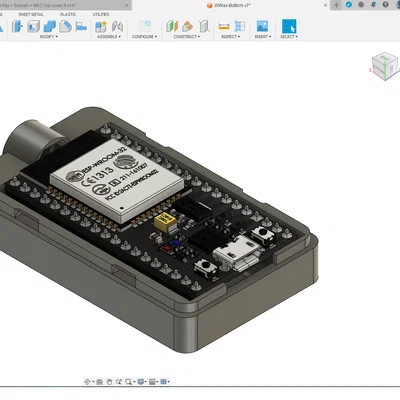400x400 pixels.
Task: Activate the Pan hand tool
Action: [x=109, y=382]
